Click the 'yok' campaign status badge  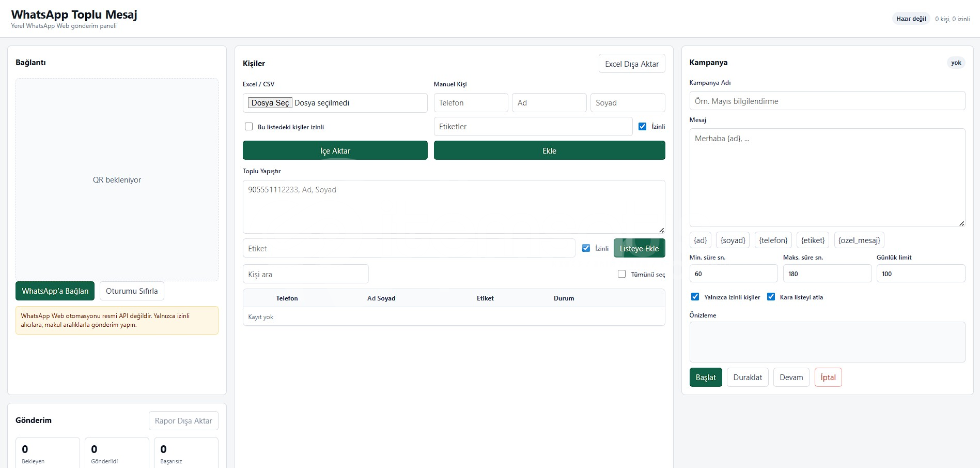[956, 63]
